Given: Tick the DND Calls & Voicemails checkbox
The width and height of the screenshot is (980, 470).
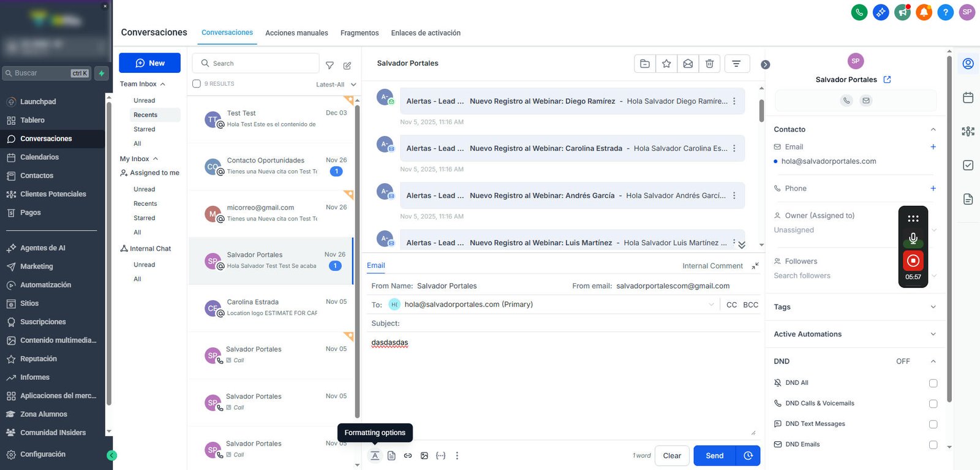Looking at the screenshot, I should [933, 404].
